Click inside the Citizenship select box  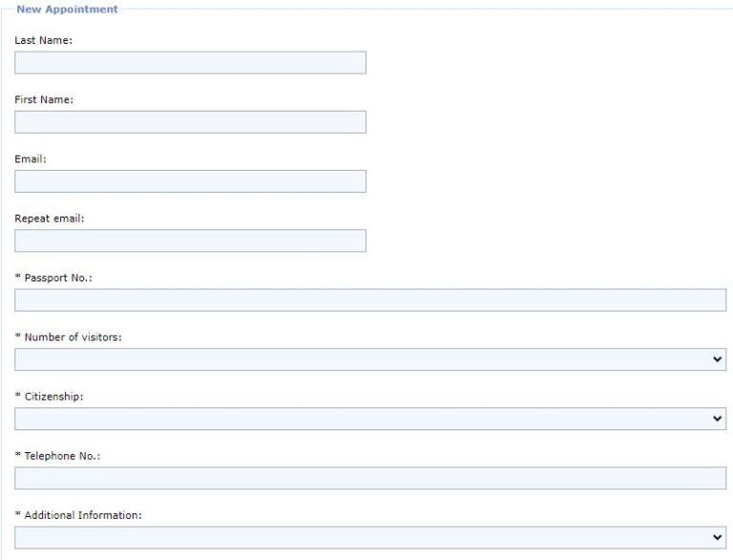tap(363, 419)
